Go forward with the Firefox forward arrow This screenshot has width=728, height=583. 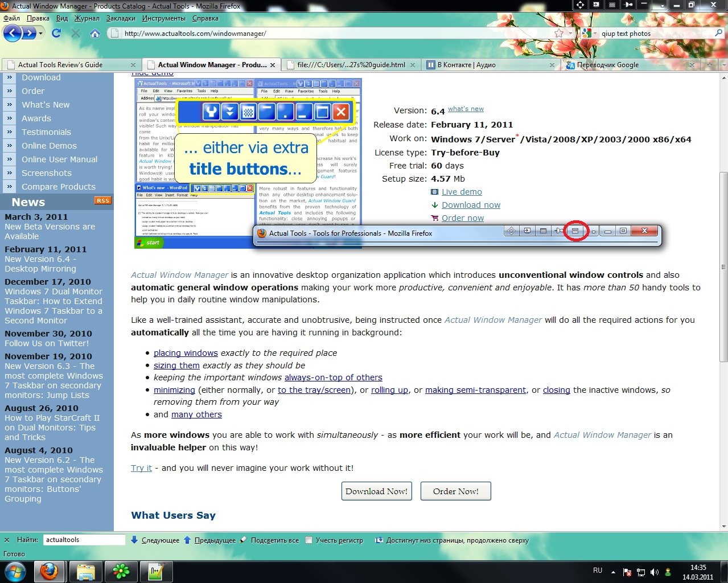click(x=28, y=33)
